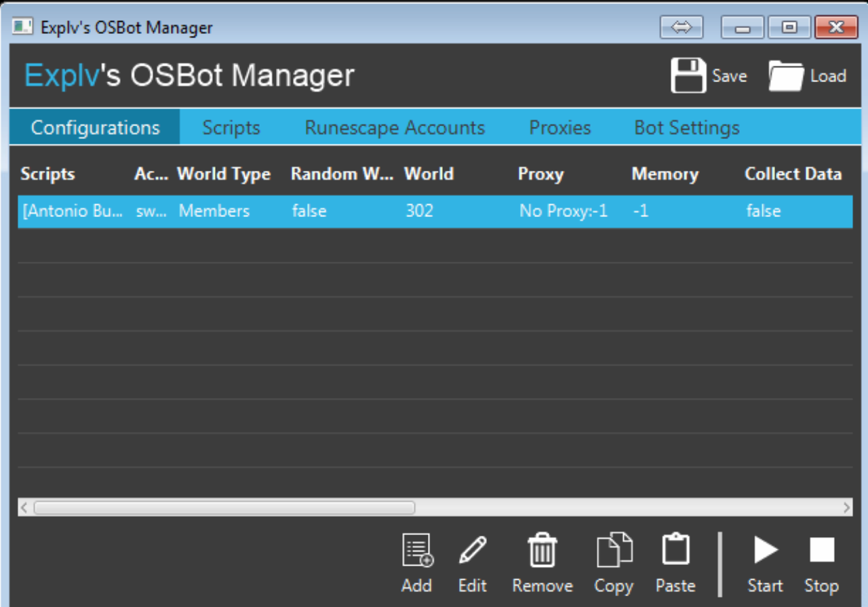Open the Bot Settings tab
The height and width of the screenshot is (607, 868).
point(687,128)
